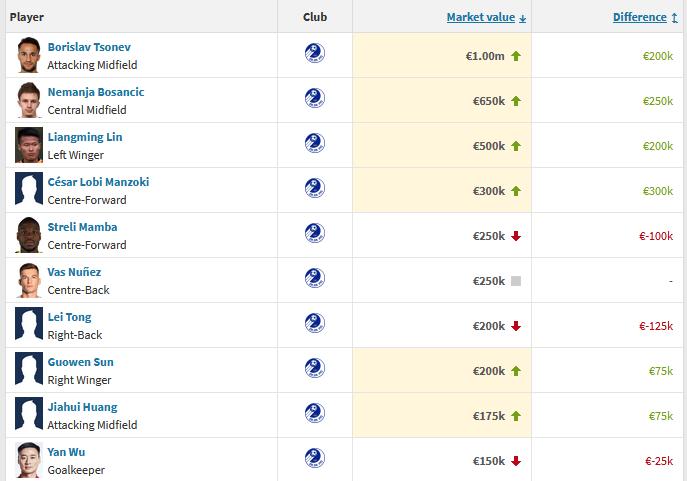Click the Player column header
687x481 pixels.
(x=27, y=17)
